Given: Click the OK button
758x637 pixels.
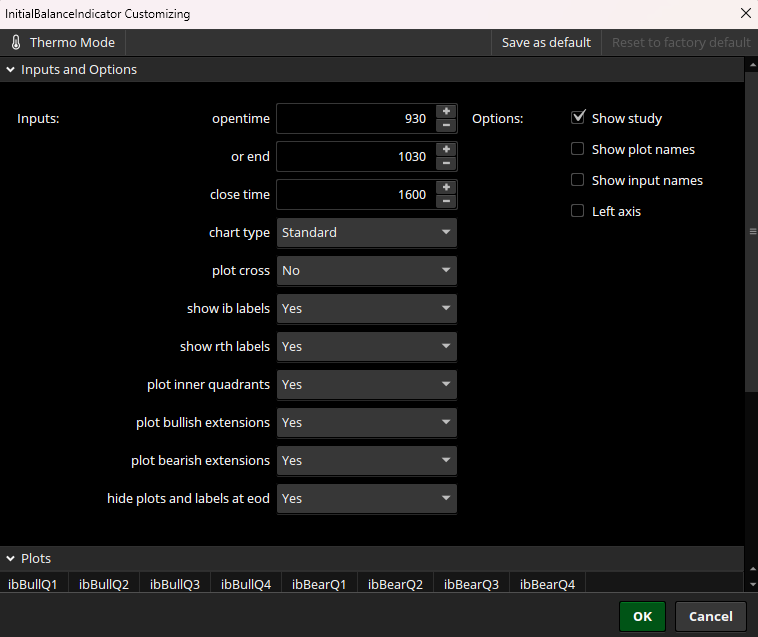Looking at the screenshot, I should 642,616.
